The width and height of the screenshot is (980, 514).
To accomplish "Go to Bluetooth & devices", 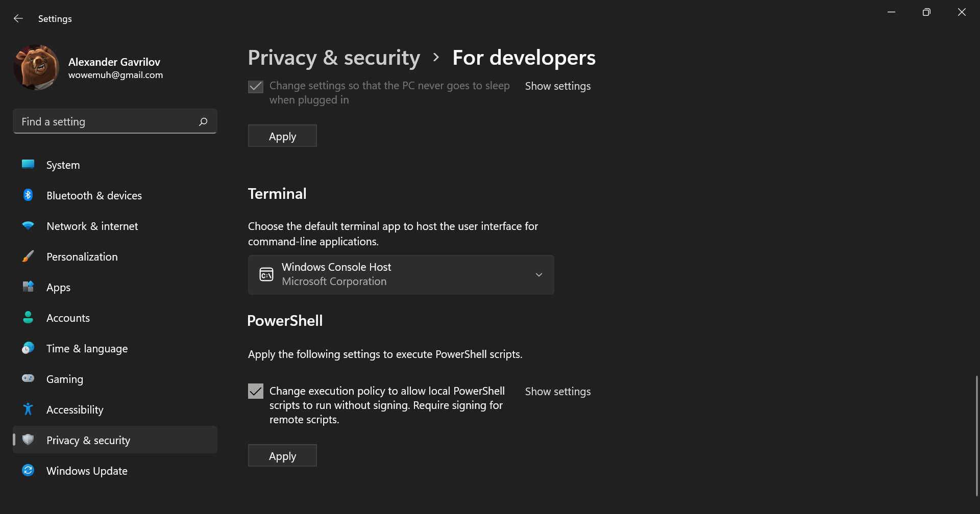I will (115, 195).
